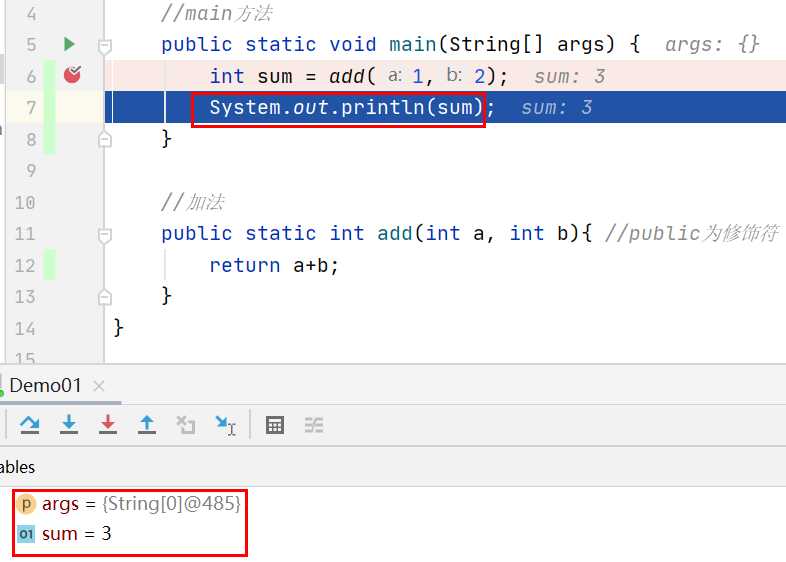The width and height of the screenshot is (786, 562).
Task: Click line number 9 in the gutter
Action: click(x=31, y=170)
